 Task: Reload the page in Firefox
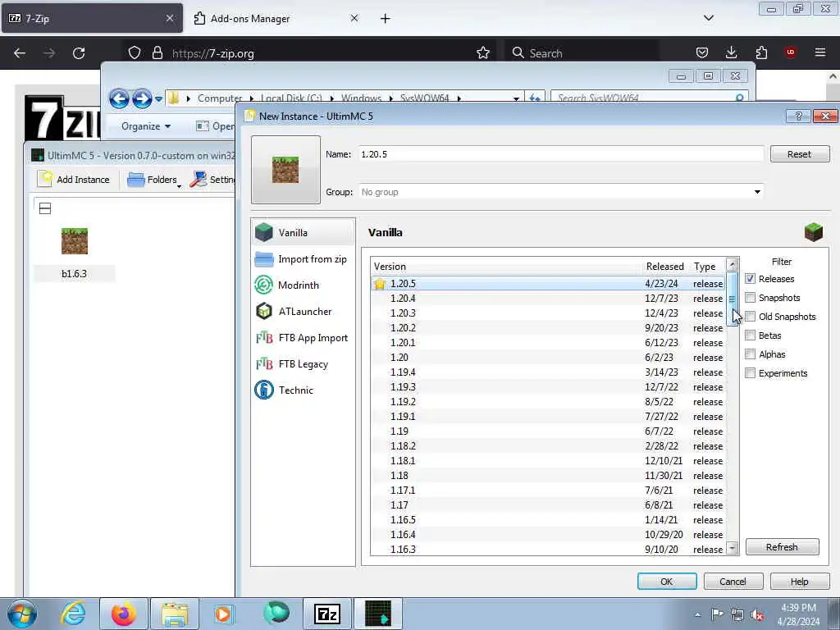click(79, 53)
